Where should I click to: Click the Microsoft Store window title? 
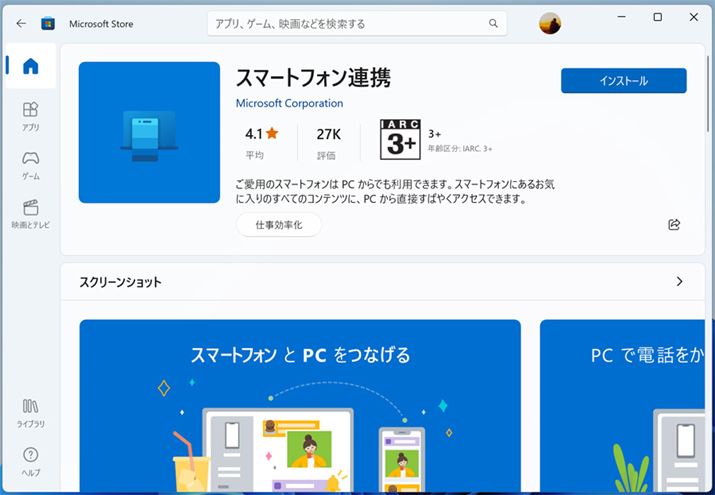(101, 24)
